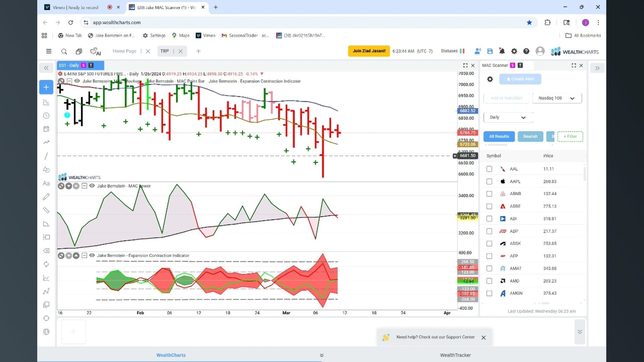Close the Support Center help popup
The height and width of the screenshot is (362, 644).
click(484, 338)
